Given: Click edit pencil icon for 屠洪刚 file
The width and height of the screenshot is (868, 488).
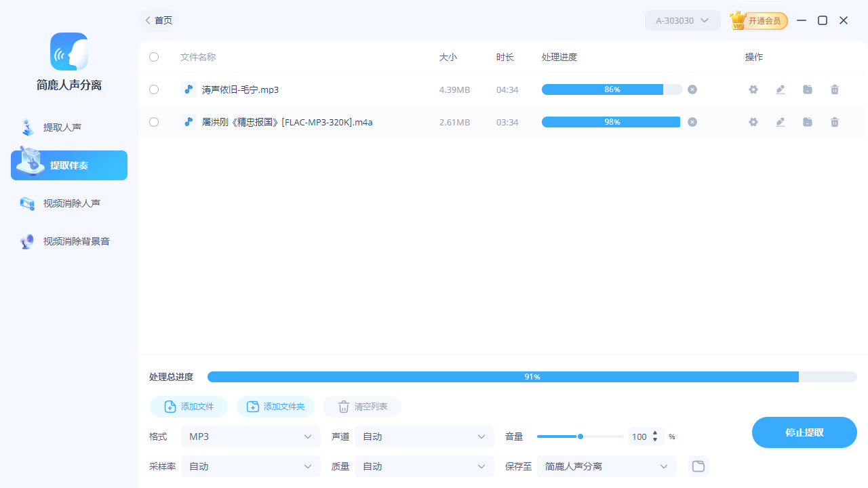Looking at the screenshot, I should point(781,122).
